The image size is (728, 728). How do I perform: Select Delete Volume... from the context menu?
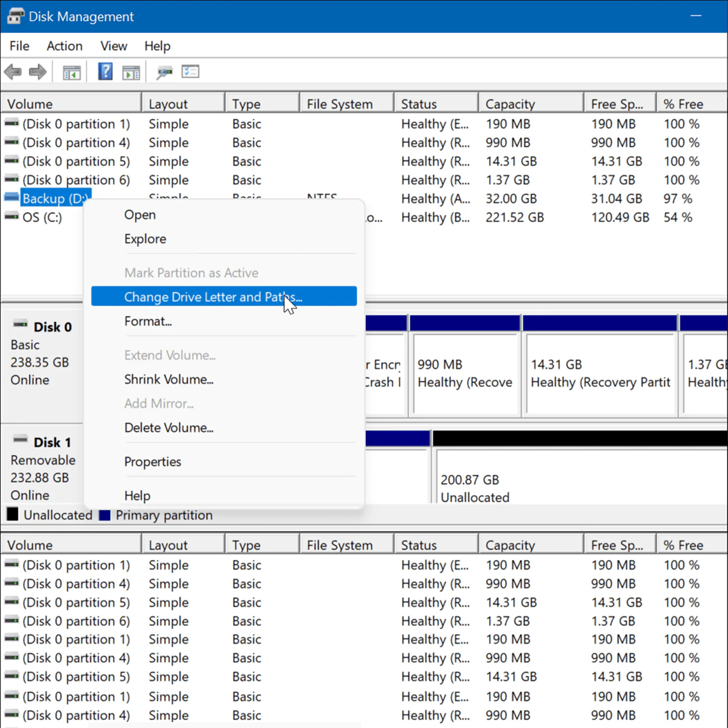tap(169, 428)
